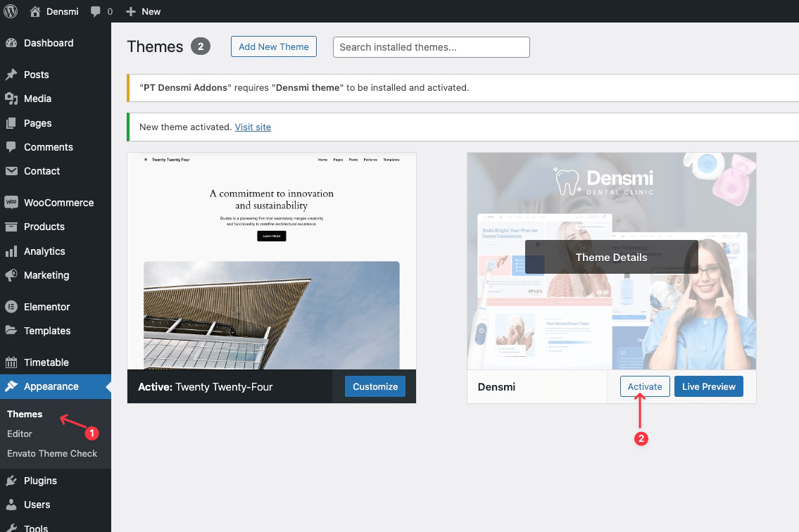
Task: Open the Timetable calendar icon
Action: tap(11, 362)
